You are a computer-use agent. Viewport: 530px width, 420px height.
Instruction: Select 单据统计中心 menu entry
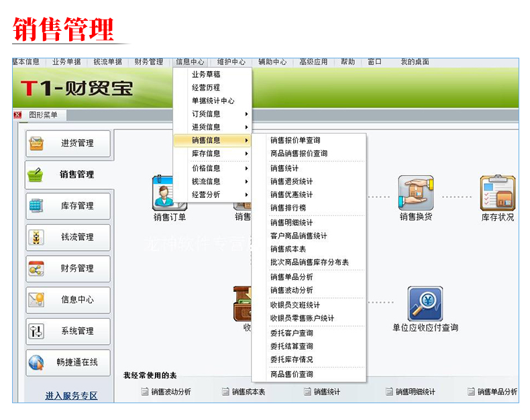[x=212, y=101]
